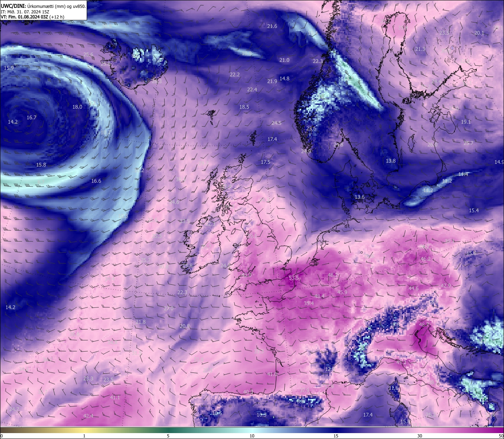The image size is (504, 439).
Task: Click the 41.1 value label
Action: [x=115, y=398]
